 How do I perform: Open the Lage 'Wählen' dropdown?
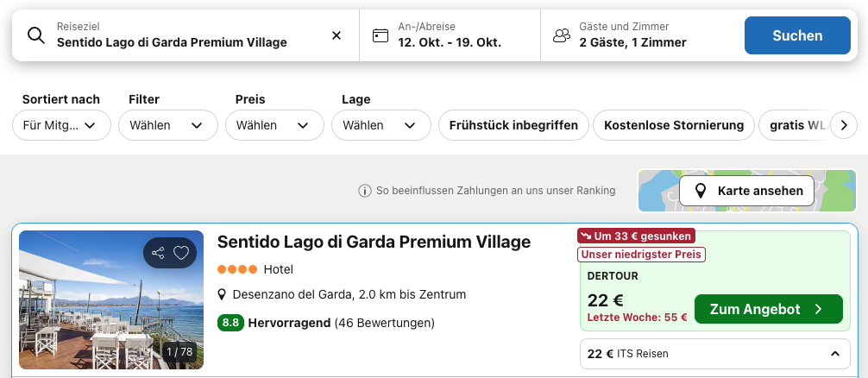click(381, 125)
